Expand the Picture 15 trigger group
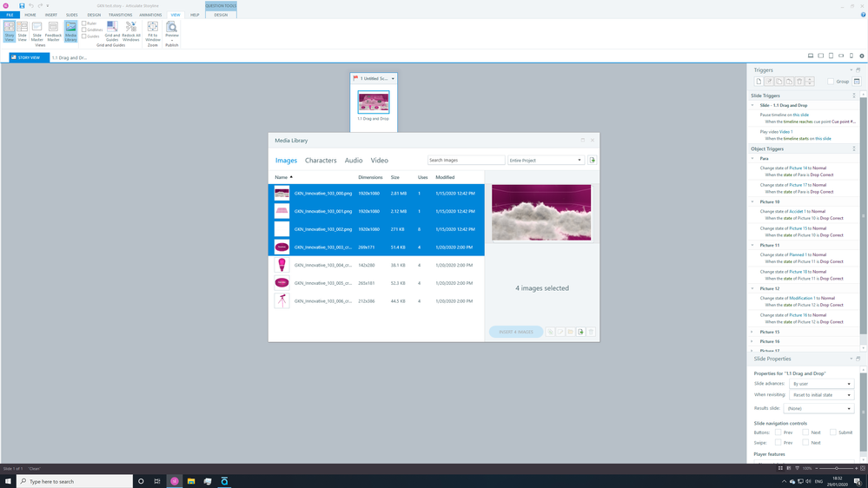Image resolution: width=868 pixels, height=488 pixels. click(x=752, y=332)
